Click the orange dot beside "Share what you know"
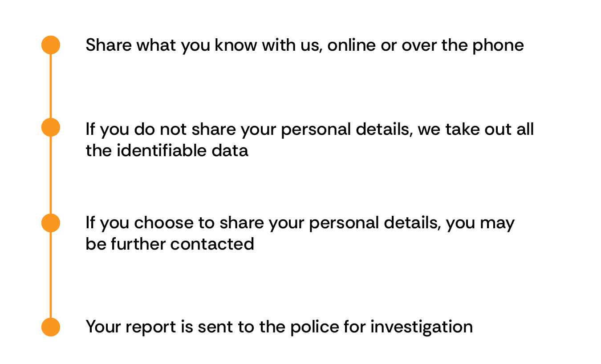 [51, 45]
